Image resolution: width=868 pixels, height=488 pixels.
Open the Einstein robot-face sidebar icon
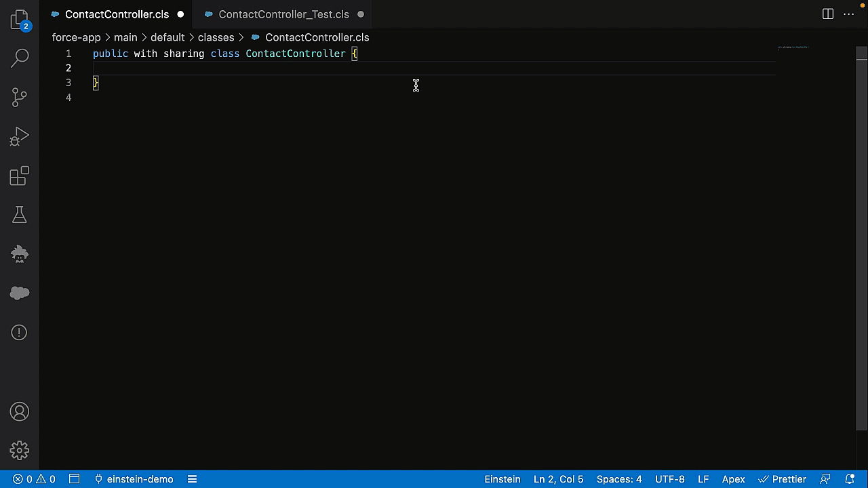pos(20,254)
